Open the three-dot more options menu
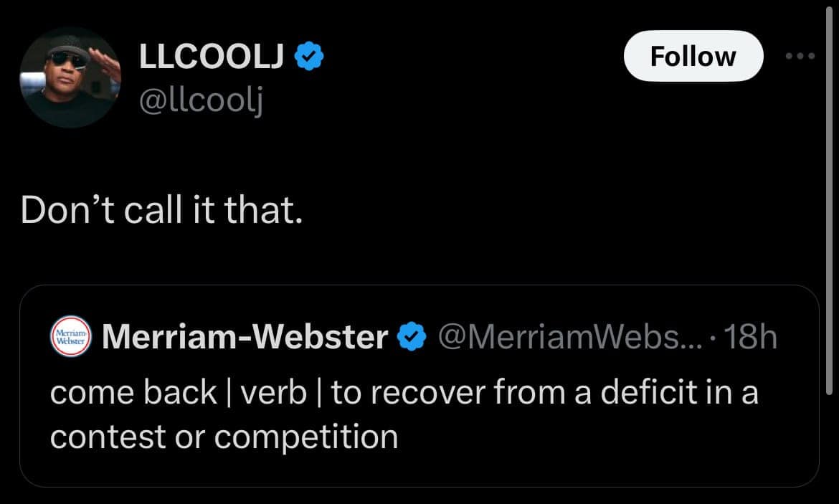This screenshot has height=504, width=839. point(800,57)
